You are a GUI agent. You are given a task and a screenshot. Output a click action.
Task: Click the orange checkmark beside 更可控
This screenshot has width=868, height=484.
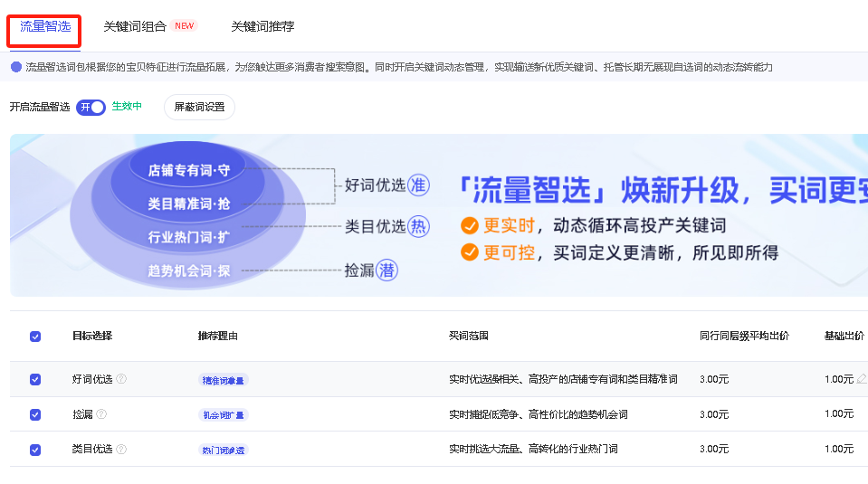tap(470, 252)
